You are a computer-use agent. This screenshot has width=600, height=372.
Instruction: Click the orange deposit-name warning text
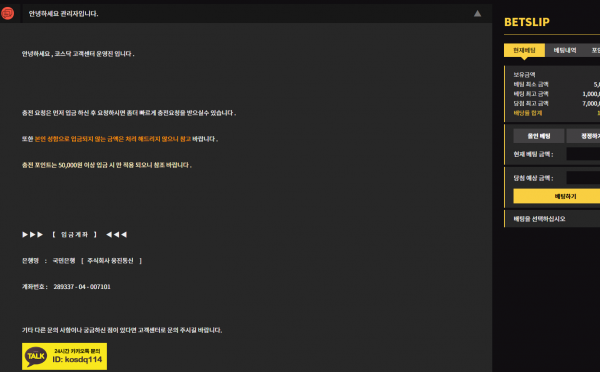click(x=112, y=139)
